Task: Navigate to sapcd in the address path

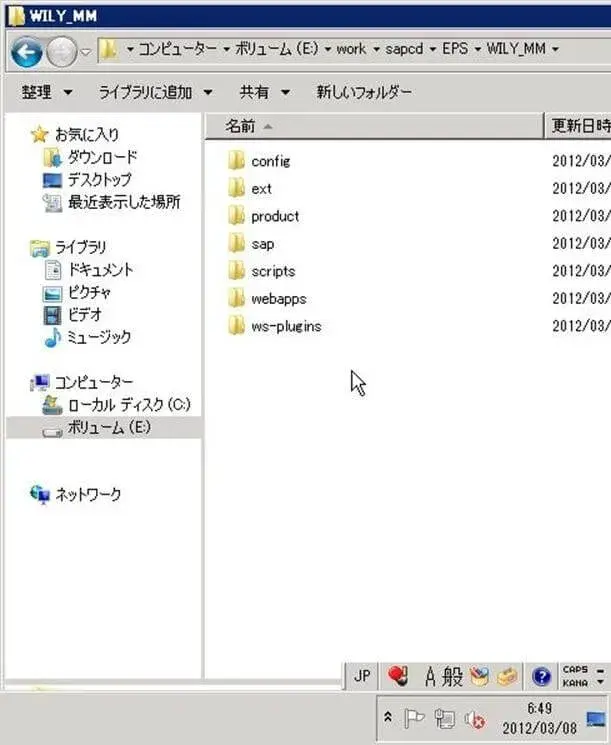Action: click(x=404, y=49)
